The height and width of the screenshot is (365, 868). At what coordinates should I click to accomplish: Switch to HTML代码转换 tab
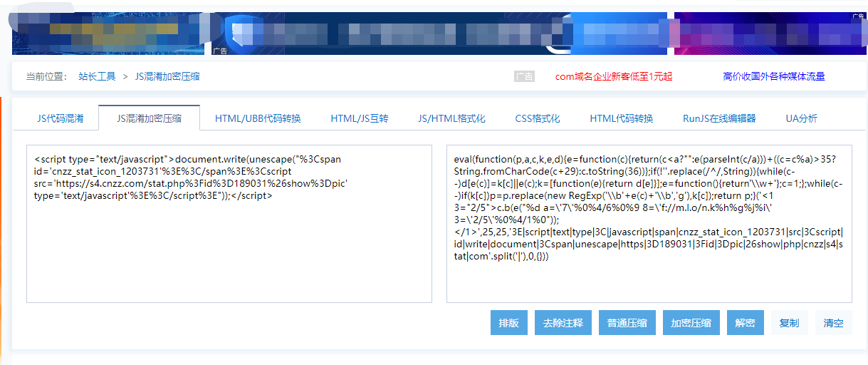[x=621, y=118]
